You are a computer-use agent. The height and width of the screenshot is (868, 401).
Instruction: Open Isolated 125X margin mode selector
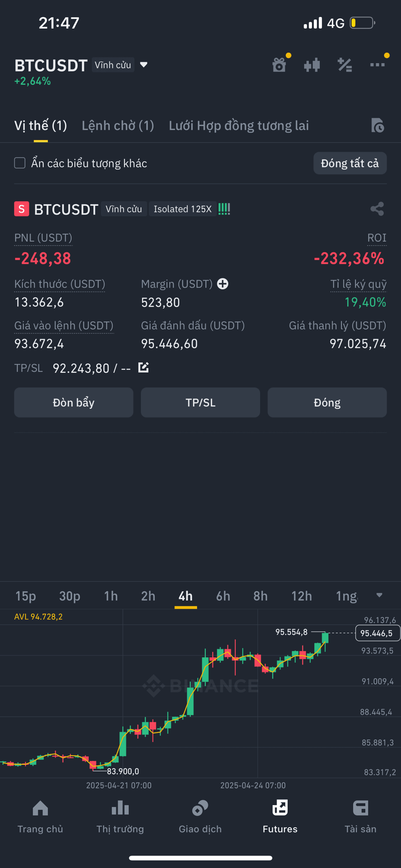[x=183, y=209]
